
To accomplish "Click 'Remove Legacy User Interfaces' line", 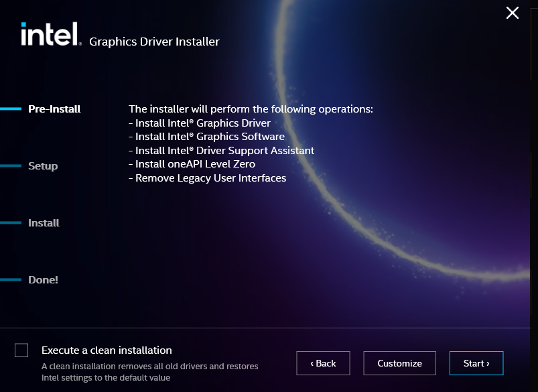I will coord(208,178).
